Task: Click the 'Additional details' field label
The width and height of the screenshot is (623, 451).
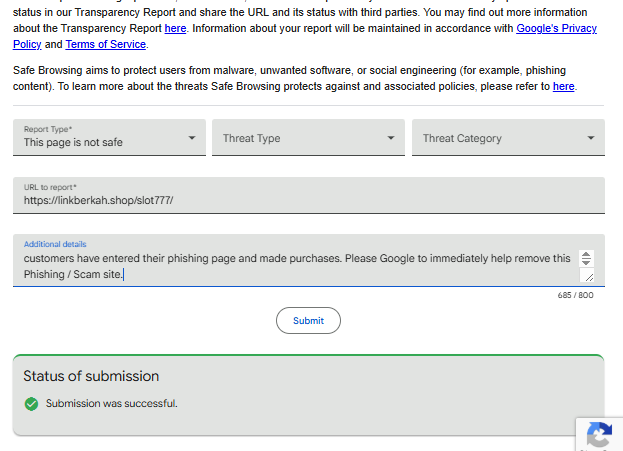Action: [55, 244]
